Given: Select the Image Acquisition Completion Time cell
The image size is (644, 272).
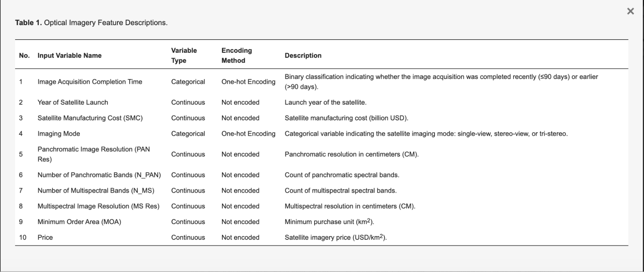Looking at the screenshot, I should pos(90,82).
